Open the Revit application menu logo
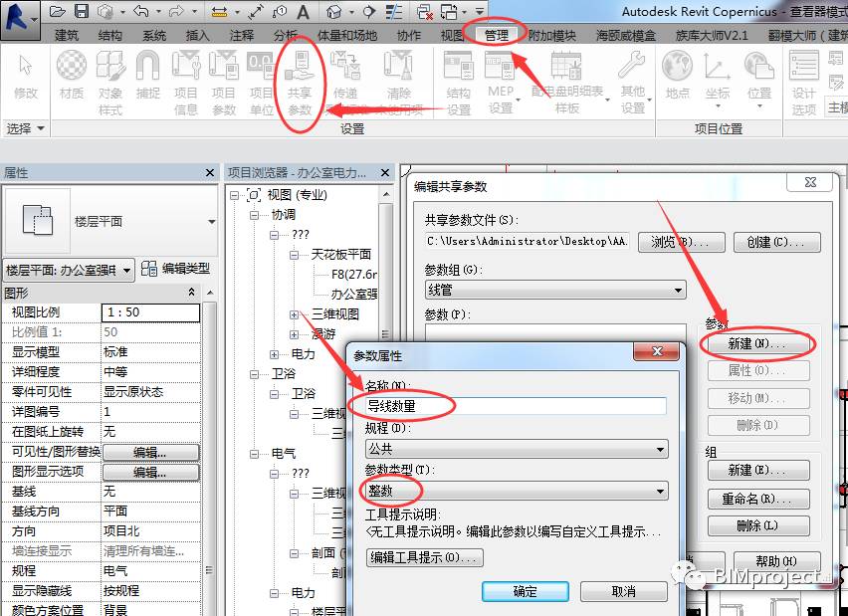 point(20,20)
